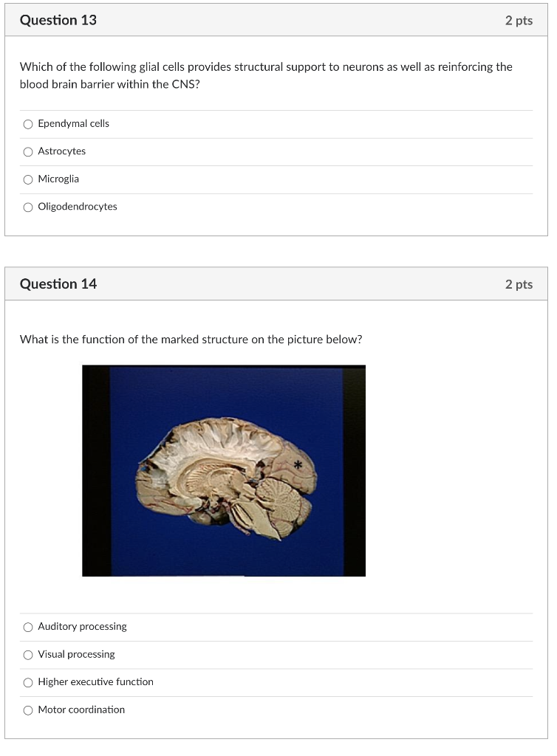Click the Question 13 heading
The image size is (557, 756).
[58, 20]
